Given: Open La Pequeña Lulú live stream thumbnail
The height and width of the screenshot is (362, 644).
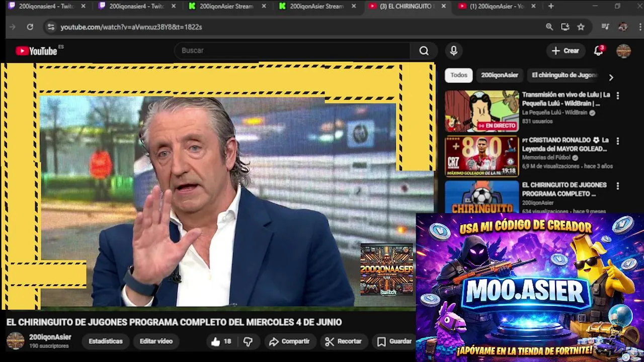Looking at the screenshot, I should click(x=481, y=111).
